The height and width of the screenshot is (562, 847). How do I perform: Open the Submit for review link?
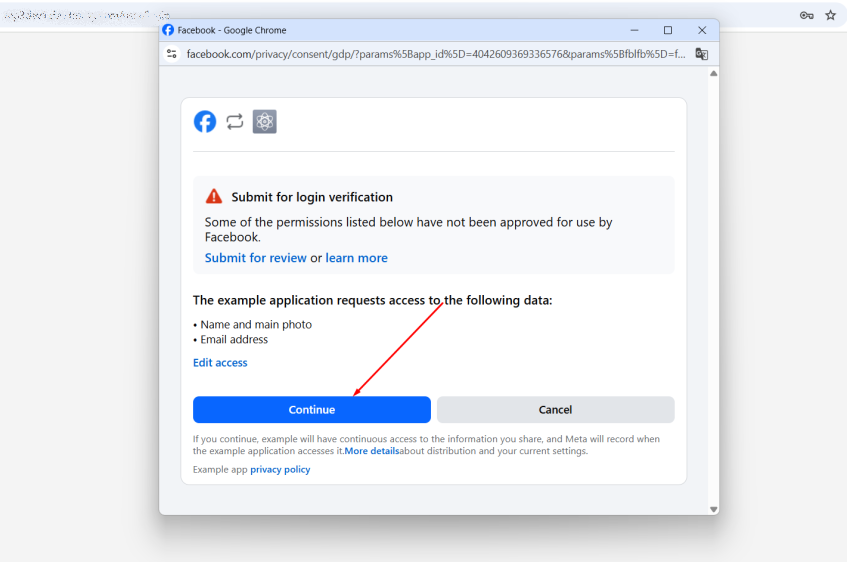[256, 258]
